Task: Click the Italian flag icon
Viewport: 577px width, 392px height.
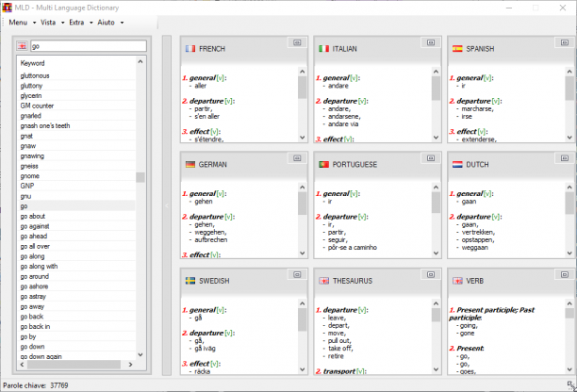Action: [323, 49]
